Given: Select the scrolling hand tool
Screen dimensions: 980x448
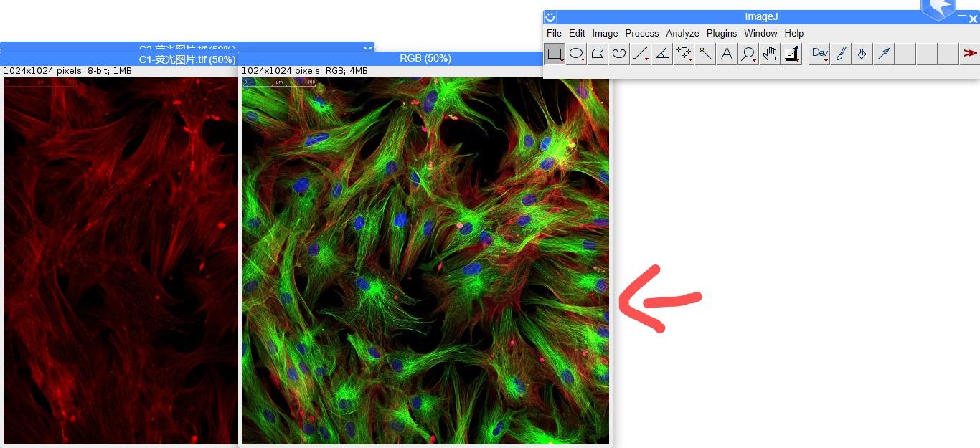Looking at the screenshot, I should click(769, 53).
